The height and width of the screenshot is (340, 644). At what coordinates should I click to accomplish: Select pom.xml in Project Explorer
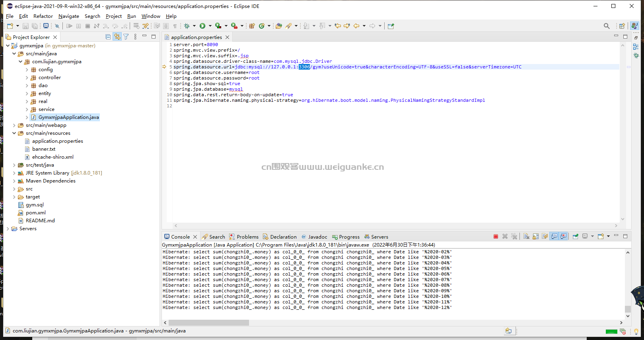click(35, 213)
